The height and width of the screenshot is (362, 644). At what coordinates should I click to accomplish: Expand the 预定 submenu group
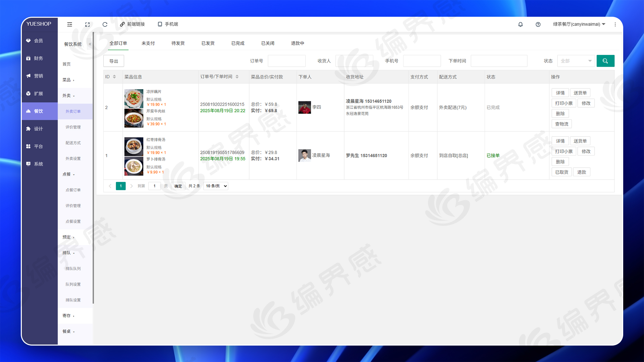75,237
